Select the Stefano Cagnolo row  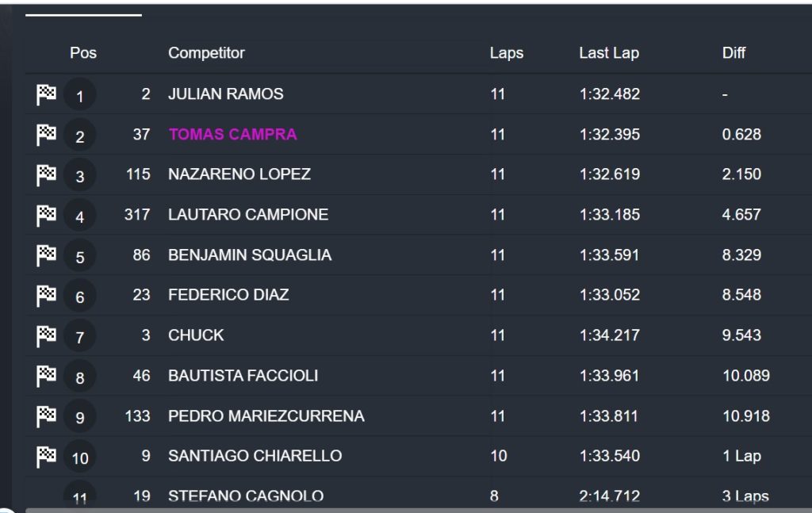click(x=246, y=496)
